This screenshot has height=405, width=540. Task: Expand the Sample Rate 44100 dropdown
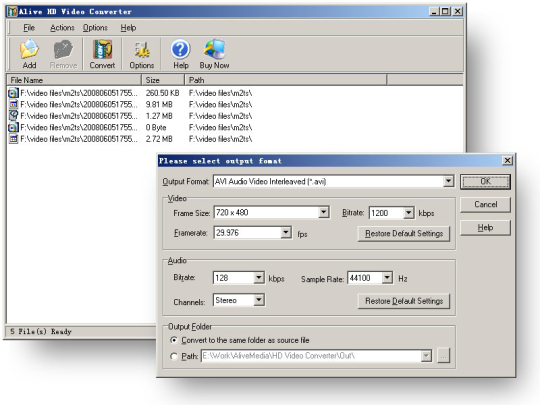click(387, 278)
